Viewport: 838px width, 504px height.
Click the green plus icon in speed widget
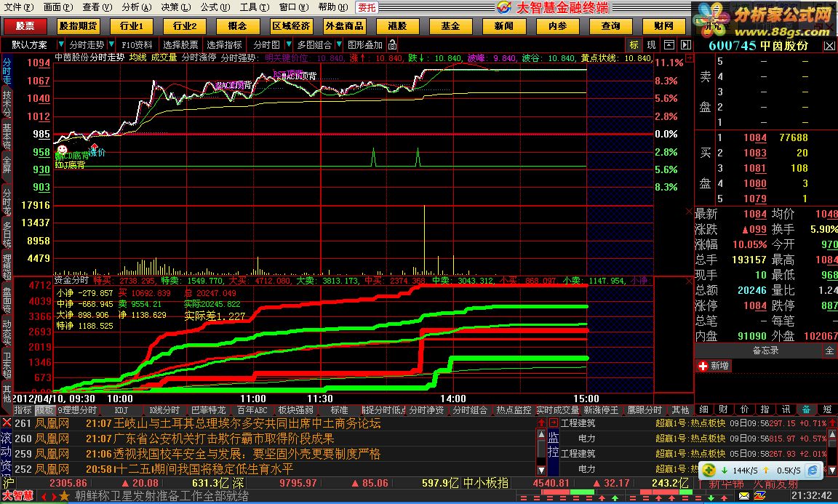click(x=709, y=471)
